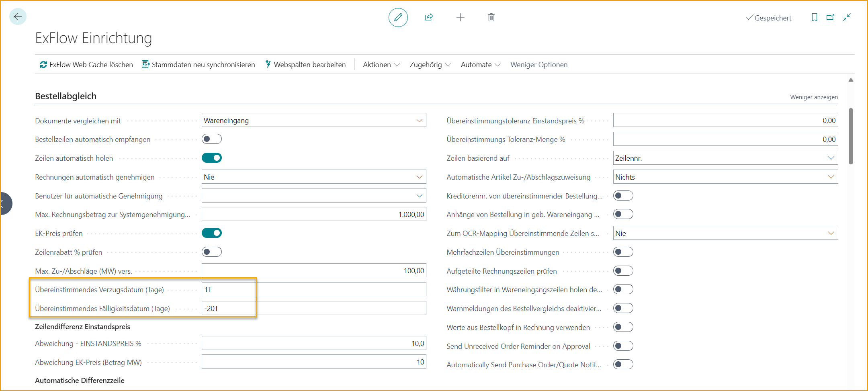Click Übereinstimmendes Verzugsdatum (Tage) field

(x=314, y=289)
